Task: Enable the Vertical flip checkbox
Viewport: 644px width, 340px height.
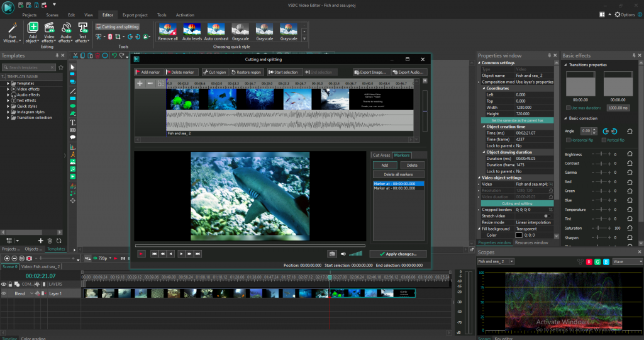Action: (605, 140)
